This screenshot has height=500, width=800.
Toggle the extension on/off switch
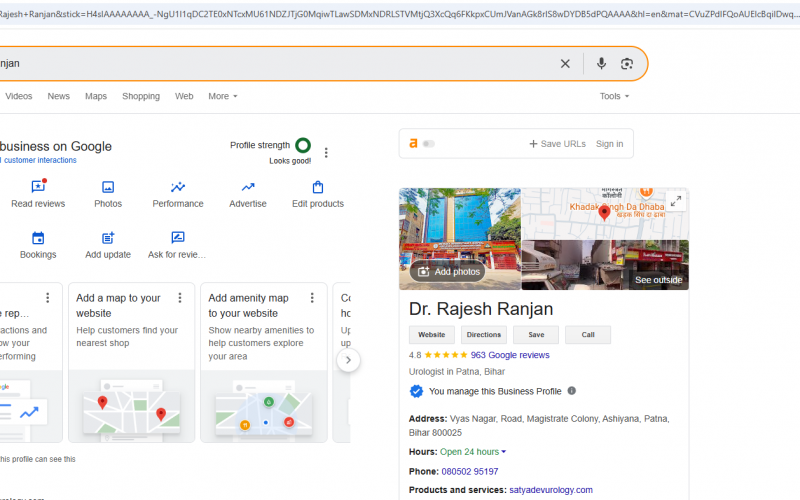click(429, 144)
